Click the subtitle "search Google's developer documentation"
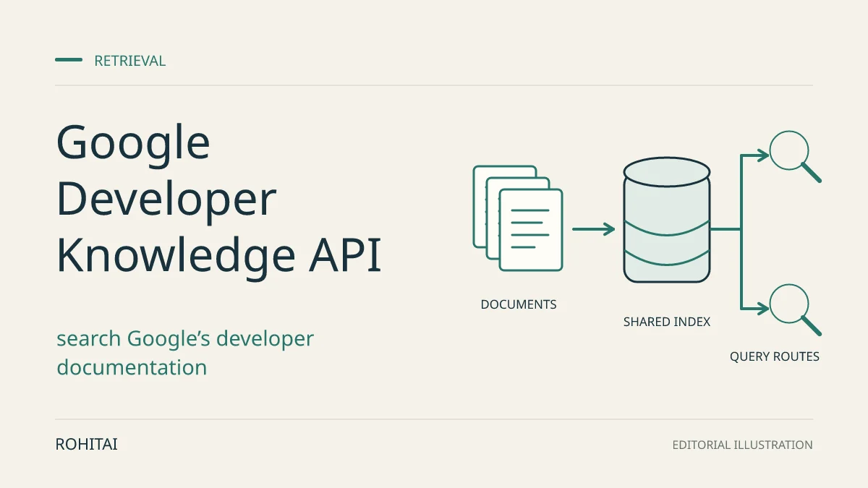 point(185,353)
